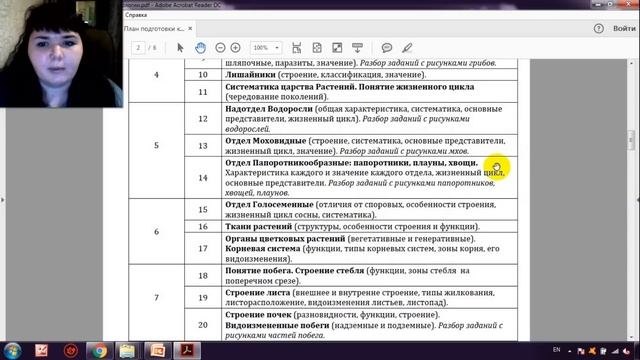Show hidden system tray icons arrow
This screenshot has height=360, width=640.
click(570, 351)
